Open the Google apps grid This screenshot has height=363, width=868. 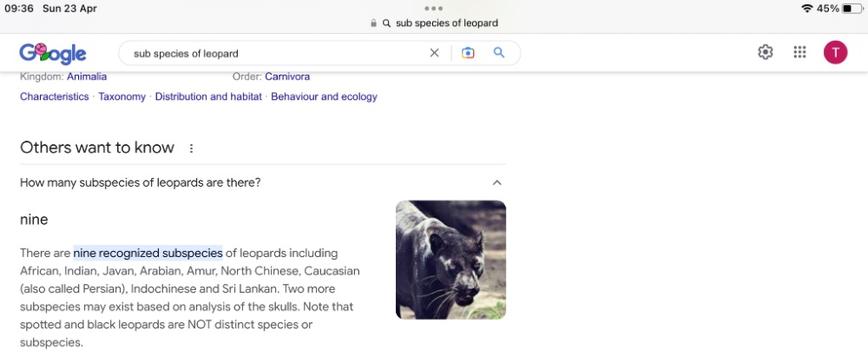pos(800,53)
